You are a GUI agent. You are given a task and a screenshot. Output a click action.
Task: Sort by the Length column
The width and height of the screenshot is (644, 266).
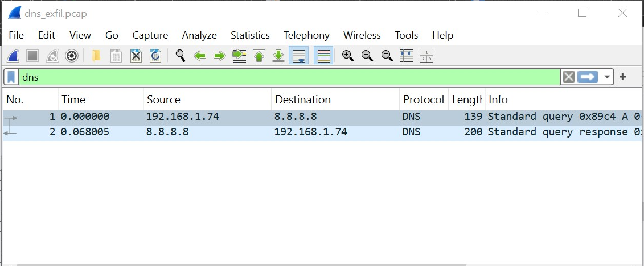coord(466,99)
